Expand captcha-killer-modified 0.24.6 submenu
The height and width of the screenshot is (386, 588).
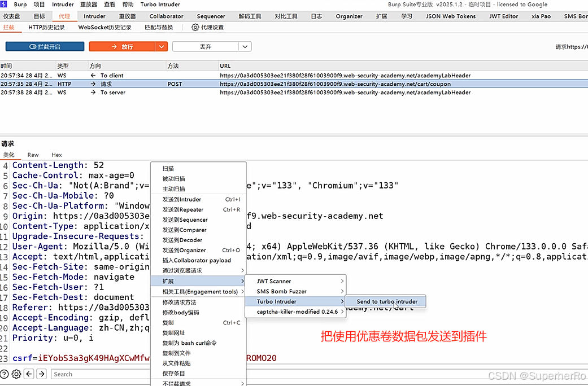pos(295,312)
